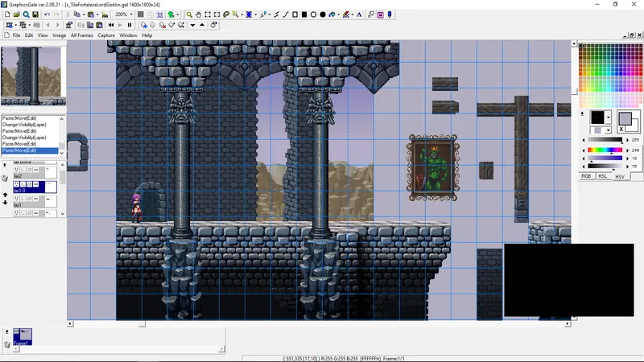Open a file with the folder icon
This screenshot has width=644, height=362.
click(16, 14)
